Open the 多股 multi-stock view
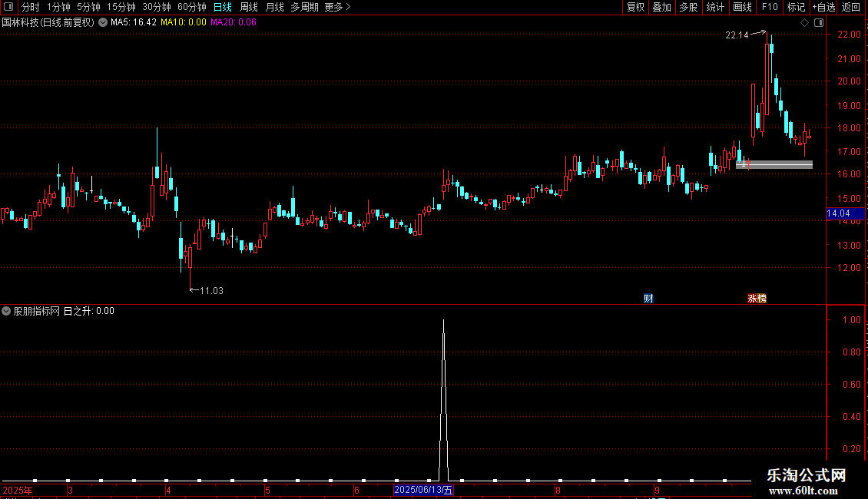The width and height of the screenshot is (868, 499). click(688, 7)
